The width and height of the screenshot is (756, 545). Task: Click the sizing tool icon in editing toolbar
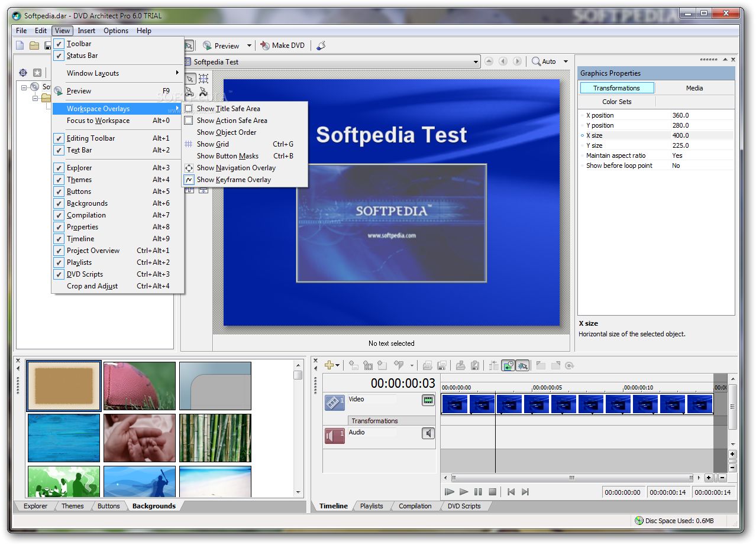[x=203, y=79]
